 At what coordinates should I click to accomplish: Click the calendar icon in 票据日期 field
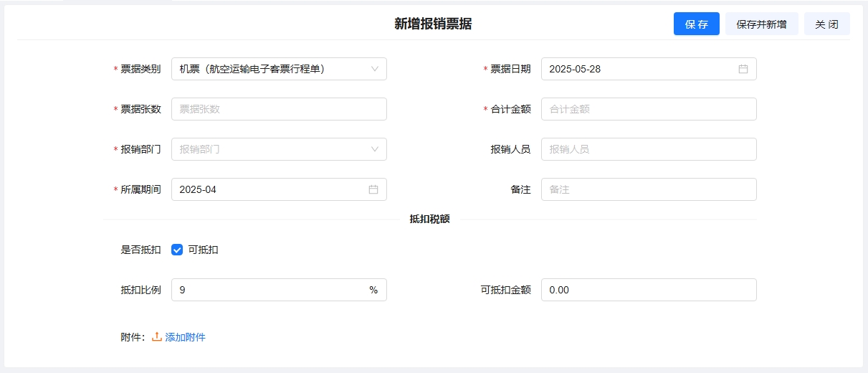pos(743,69)
